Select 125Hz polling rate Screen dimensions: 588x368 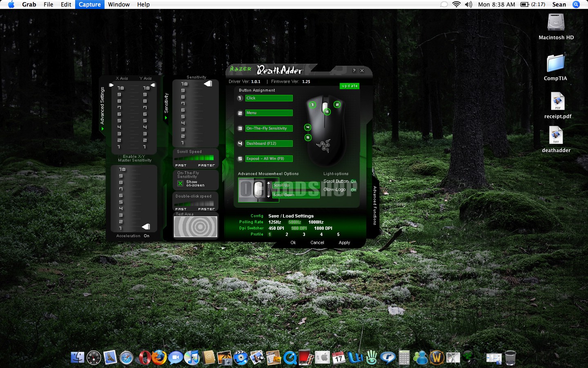(275, 222)
